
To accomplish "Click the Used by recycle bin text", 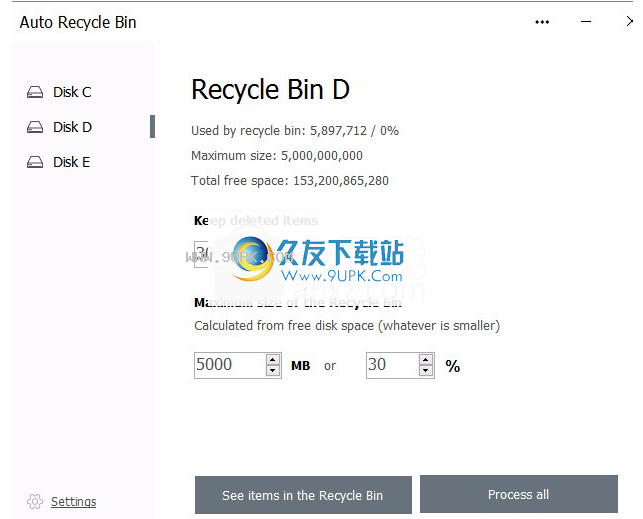I will (295, 131).
